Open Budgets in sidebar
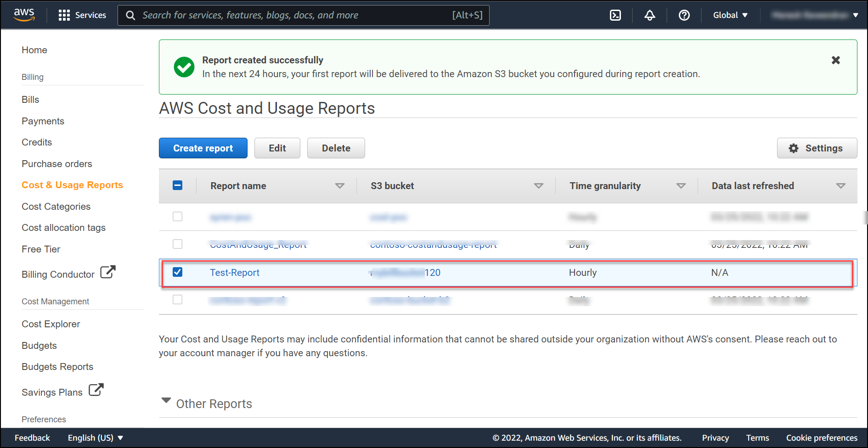The height and width of the screenshot is (448, 868). pyautogui.click(x=39, y=346)
